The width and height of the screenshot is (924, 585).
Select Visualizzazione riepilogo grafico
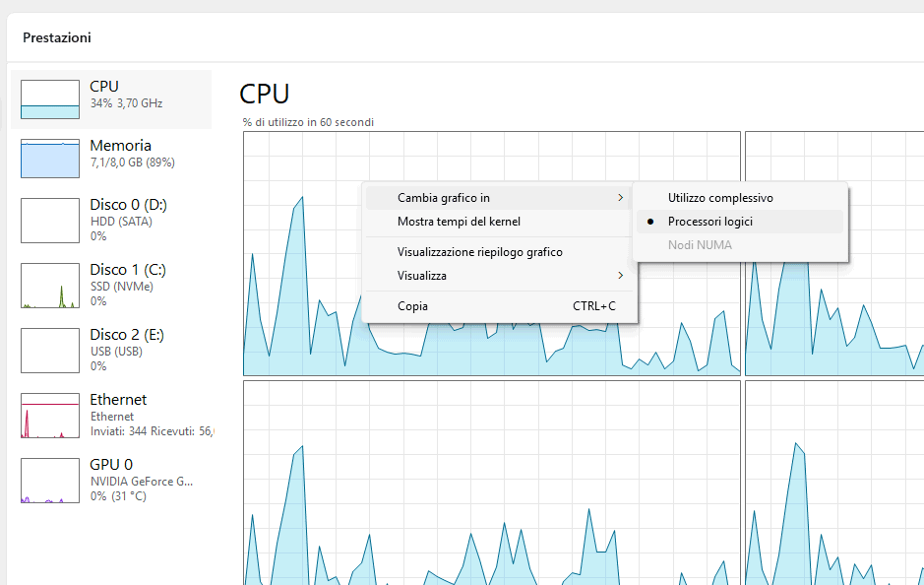coord(499,252)
